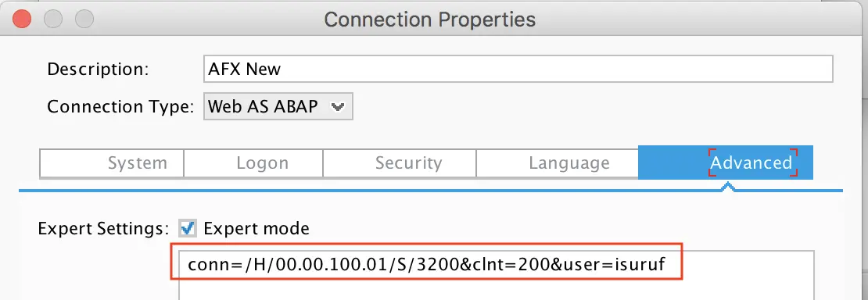The height and width of the screenshot is (300, 868).
Task: Click the highlighted Advanced tab
Action: 725,162
